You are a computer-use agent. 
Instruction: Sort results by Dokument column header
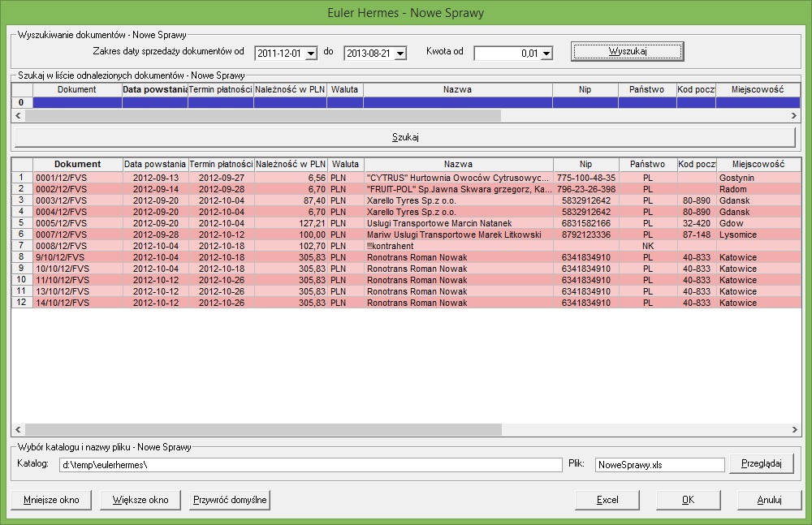(x=78, y=164)
